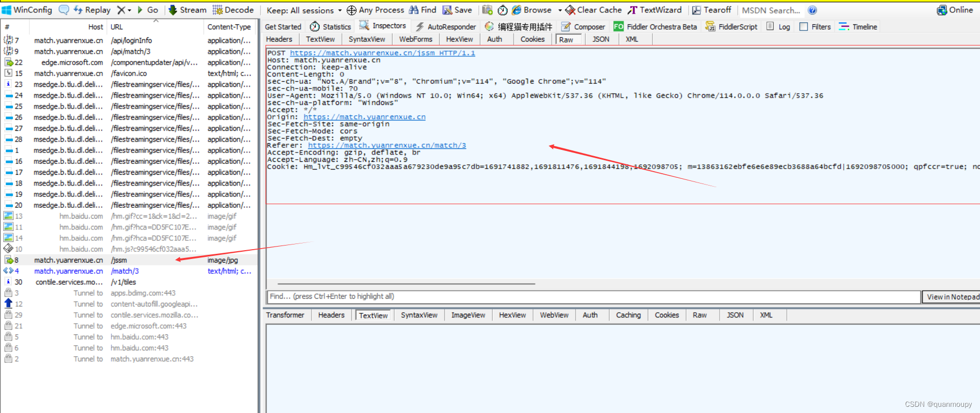Switch to the Statistics tab
Screen dimensions: 980x413
point(330,27)
